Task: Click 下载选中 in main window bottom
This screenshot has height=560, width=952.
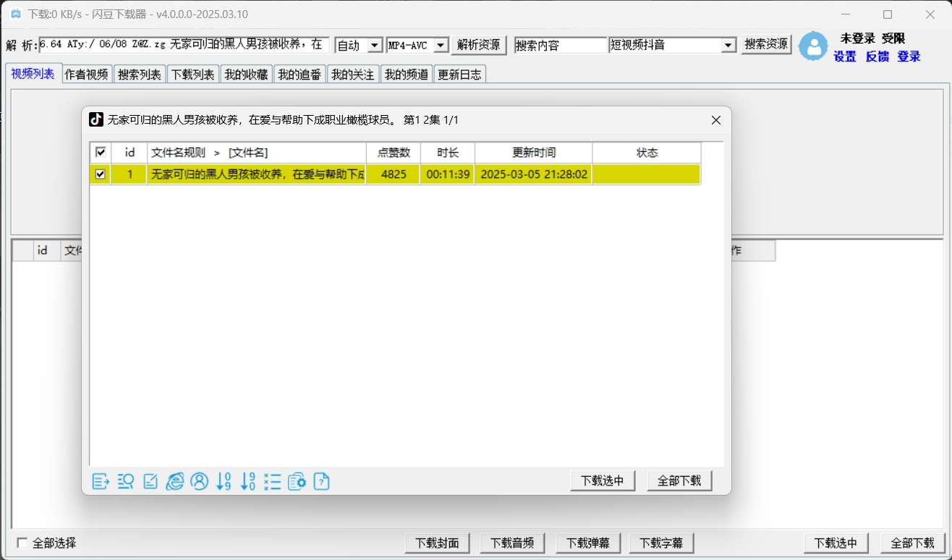Action: 836,543
